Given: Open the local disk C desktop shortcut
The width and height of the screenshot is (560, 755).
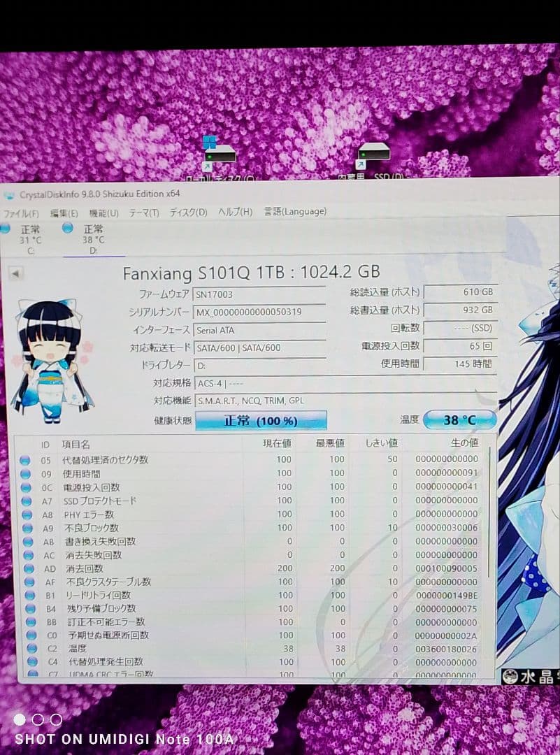Looking at the screenshot, I should click(x=220, y=159).
